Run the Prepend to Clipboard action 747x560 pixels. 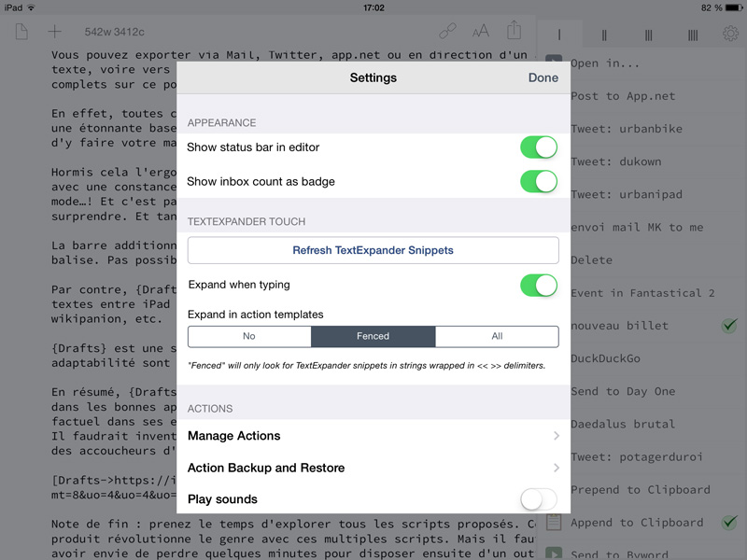tap(641, 490)
